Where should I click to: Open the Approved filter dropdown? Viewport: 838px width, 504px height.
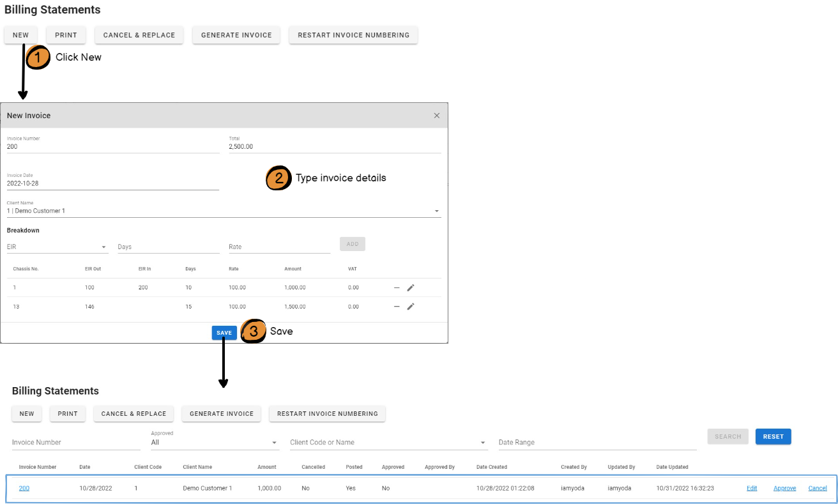click(x=275, y=443)
